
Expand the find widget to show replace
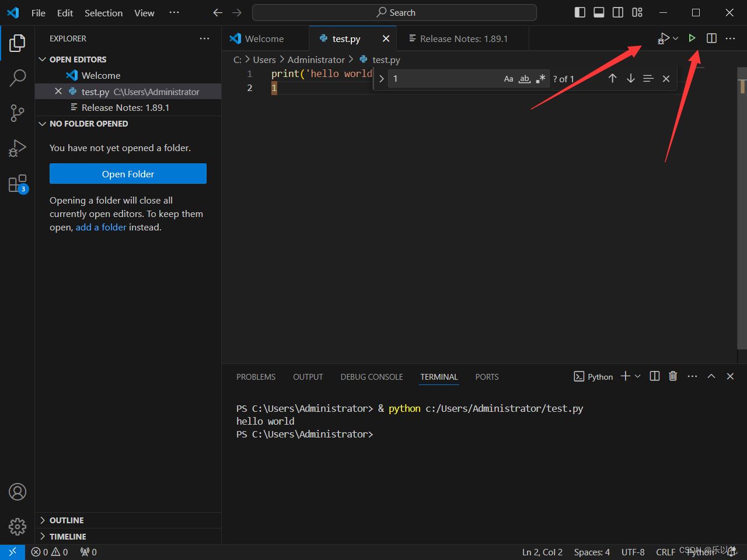pos(381,78)
